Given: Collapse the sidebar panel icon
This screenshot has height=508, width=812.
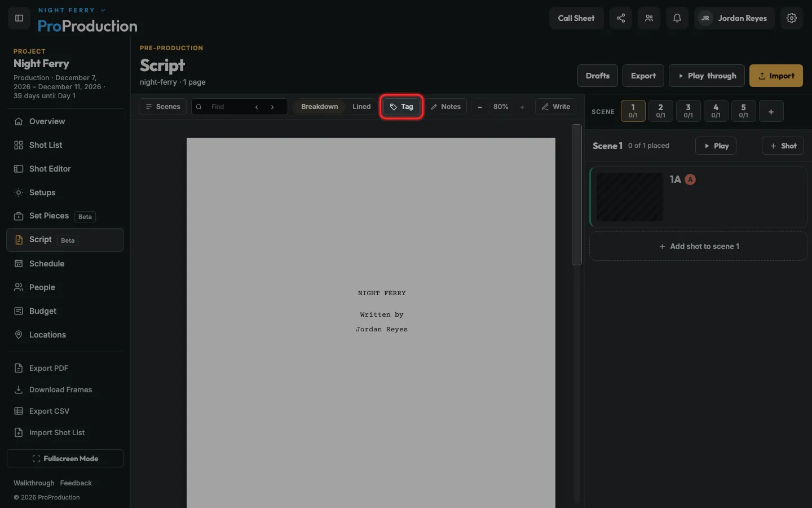Looking at the screenshot, I should pyautogui.click(x=19, y=18).
